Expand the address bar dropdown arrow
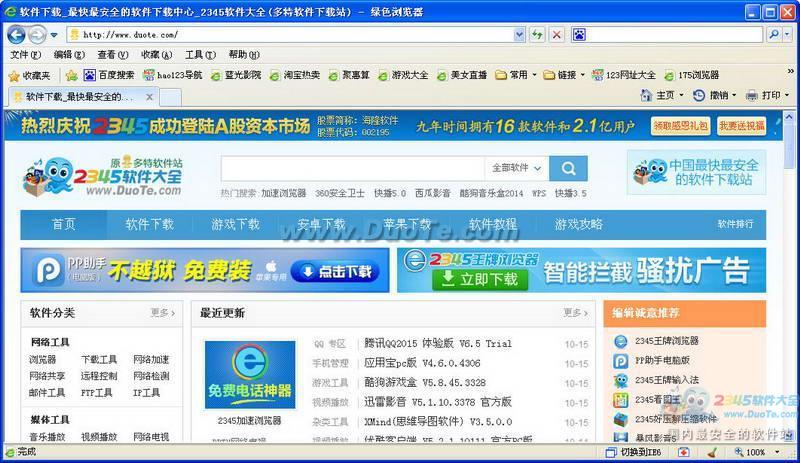Image resolution: width=800 pixels, height=463 pixels. [x=519, y=35]
